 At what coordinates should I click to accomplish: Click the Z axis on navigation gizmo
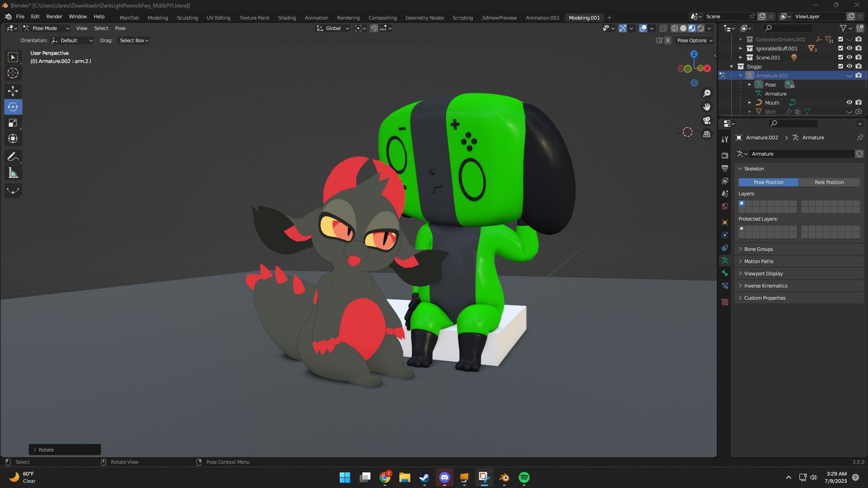694,54
